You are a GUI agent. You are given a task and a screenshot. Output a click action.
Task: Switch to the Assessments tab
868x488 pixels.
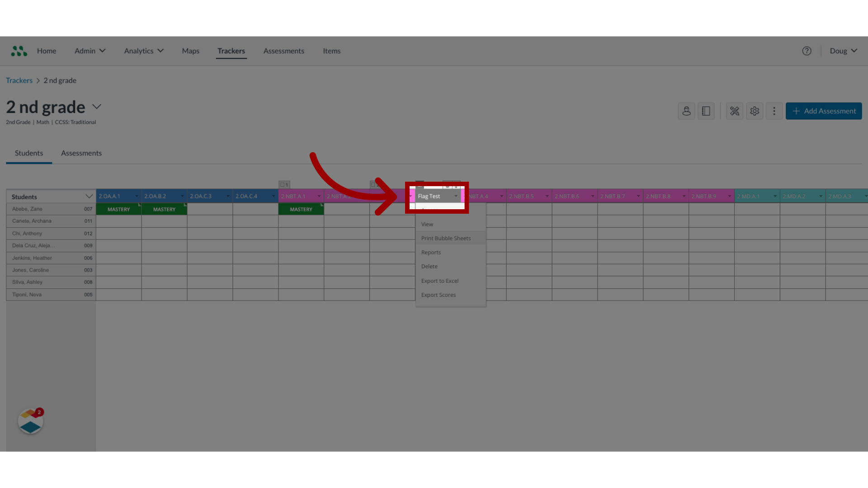point(81,153)
